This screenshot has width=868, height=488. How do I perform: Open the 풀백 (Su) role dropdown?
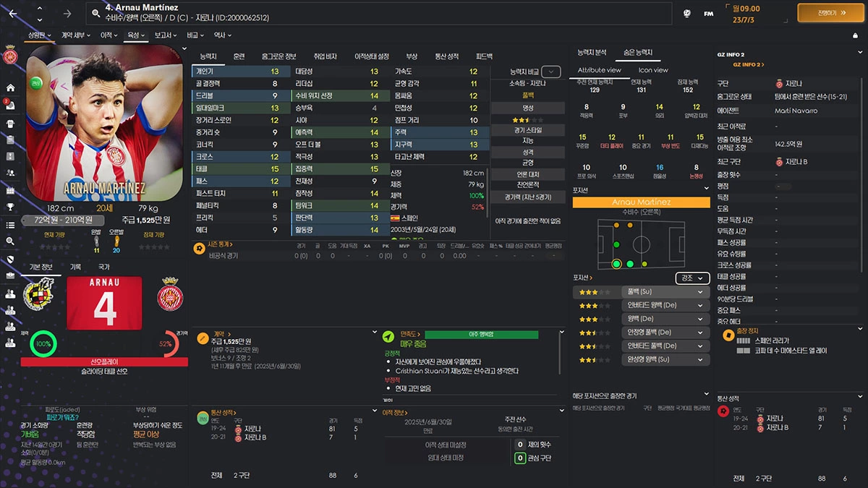664,291
